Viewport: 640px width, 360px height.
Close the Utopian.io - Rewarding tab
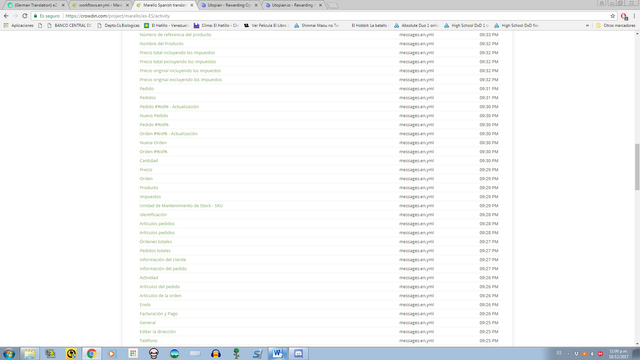[320, 5]
